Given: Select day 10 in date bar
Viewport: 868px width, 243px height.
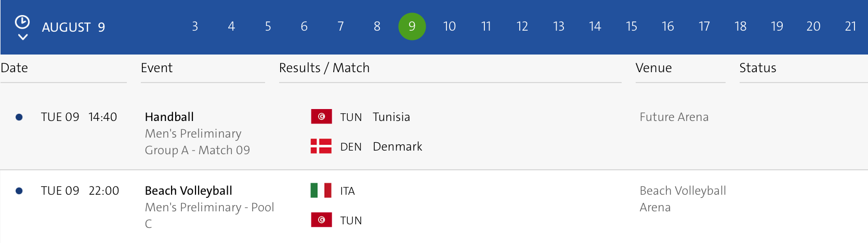Looking at the screenshot, I should [449, 26].
